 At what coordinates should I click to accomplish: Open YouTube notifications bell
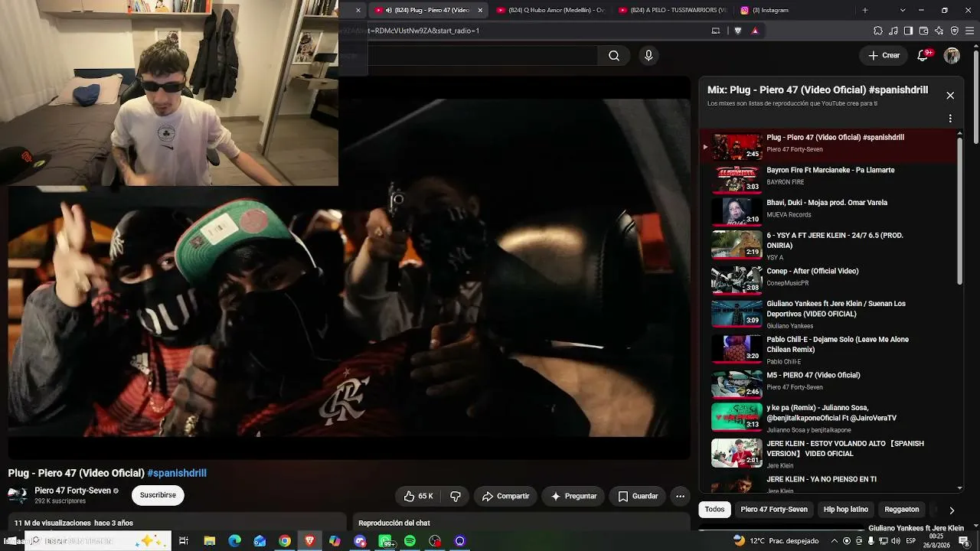point(923,55)
